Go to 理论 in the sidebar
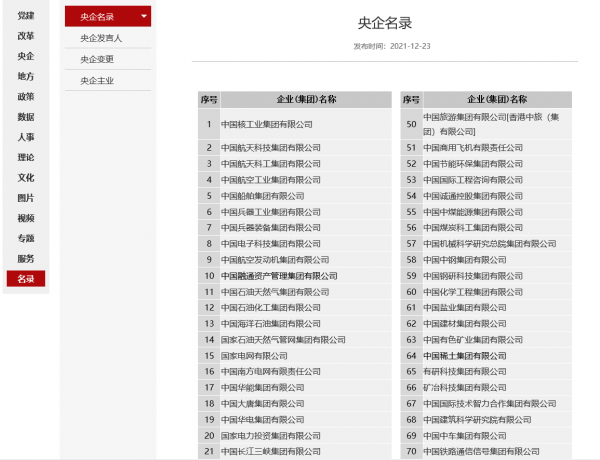The width and height of the screenshot is (600, 460). [26, 157]
